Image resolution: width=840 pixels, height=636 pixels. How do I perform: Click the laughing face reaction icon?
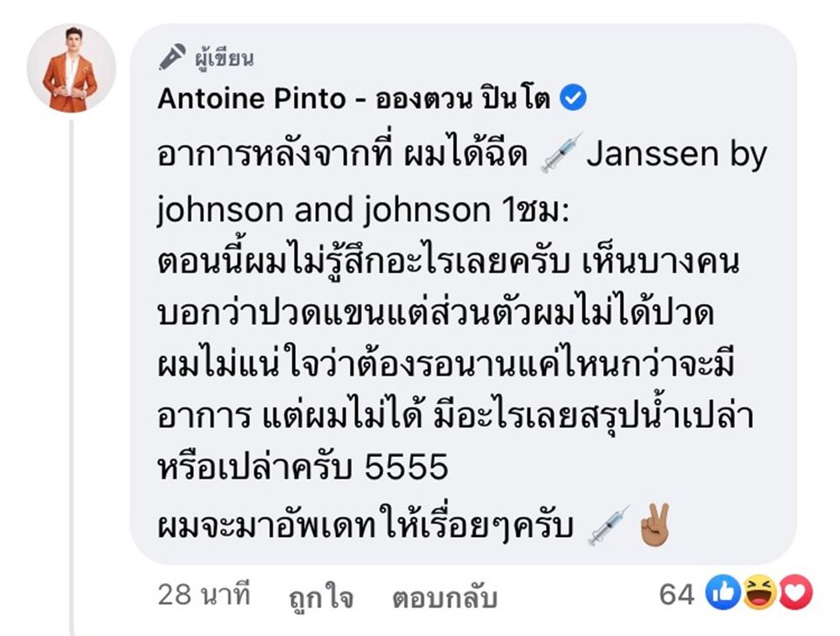[x=759, y=592]
